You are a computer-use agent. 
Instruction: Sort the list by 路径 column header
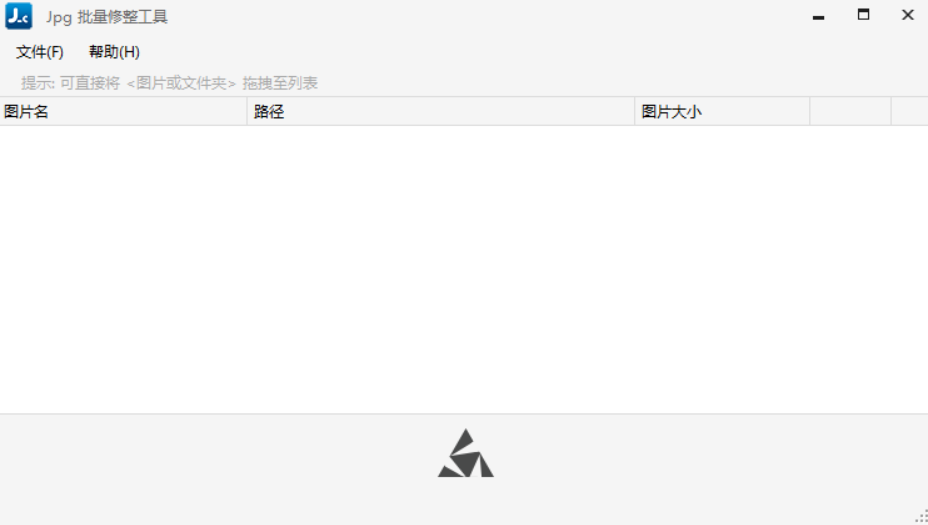pyautogui.click(x=441, y=111)
